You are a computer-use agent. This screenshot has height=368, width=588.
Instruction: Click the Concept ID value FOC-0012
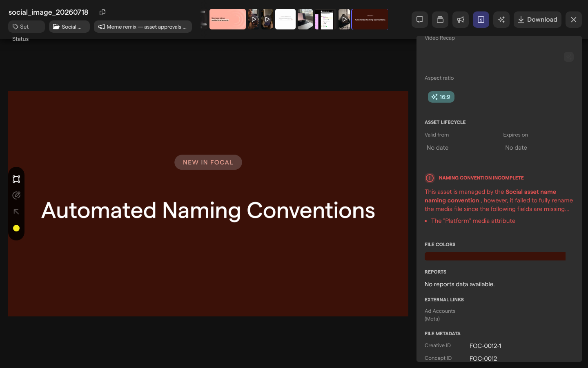pos(483,359)
